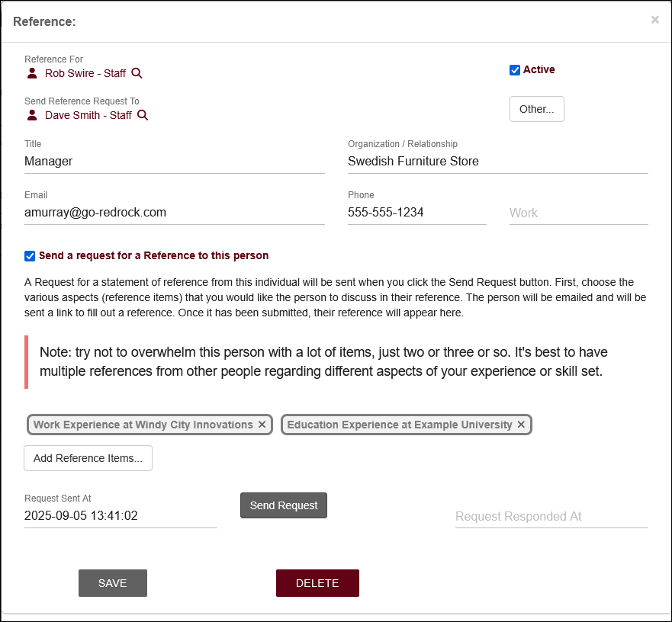Image resolution: width=672 pixels, height=622 pixels.
Task: Click person icon beside Dave Smith
Action: tap(32, 116)
